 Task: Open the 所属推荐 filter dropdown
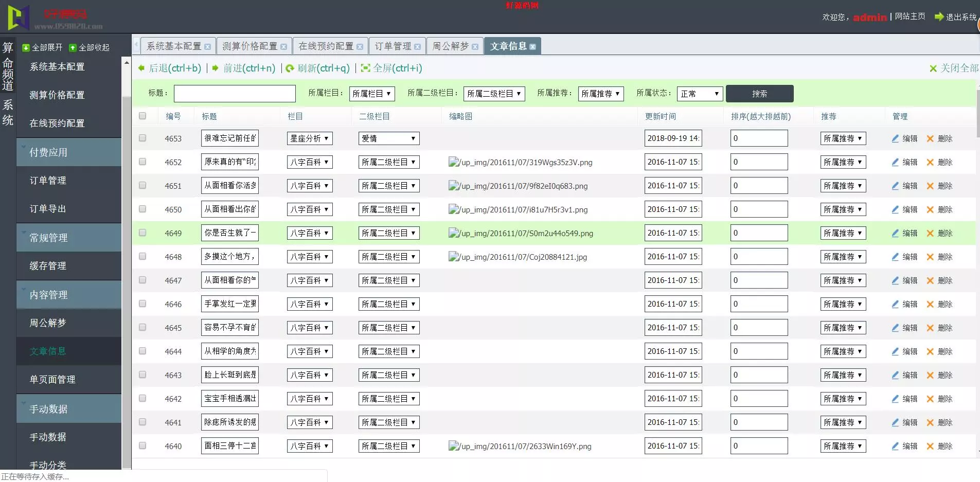click(601, 94)
